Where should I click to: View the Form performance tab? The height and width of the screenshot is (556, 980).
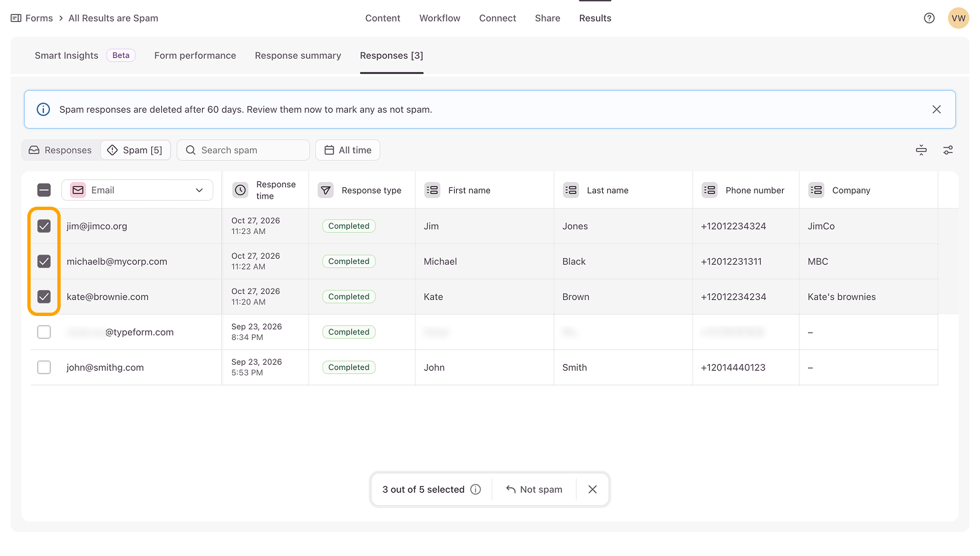click(x=195, y=55)
